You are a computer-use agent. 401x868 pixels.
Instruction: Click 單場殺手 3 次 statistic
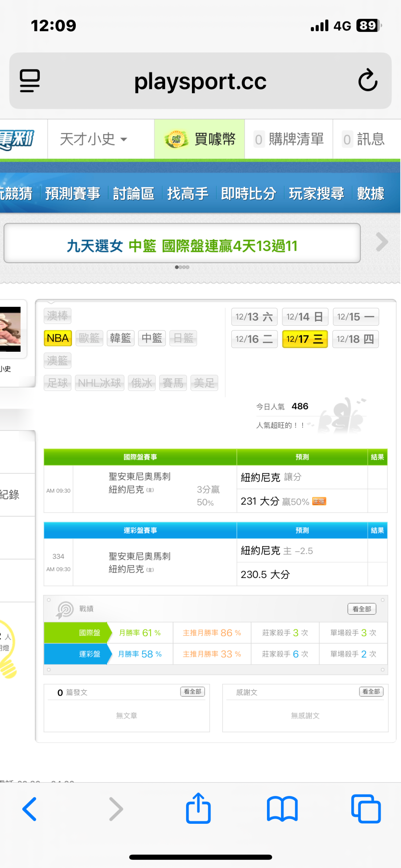[x=353, y=633]
